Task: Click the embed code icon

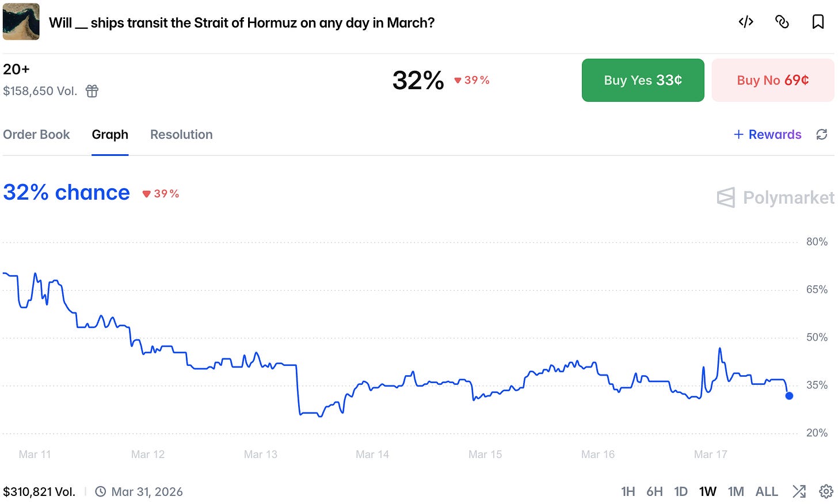Action: 746,22
